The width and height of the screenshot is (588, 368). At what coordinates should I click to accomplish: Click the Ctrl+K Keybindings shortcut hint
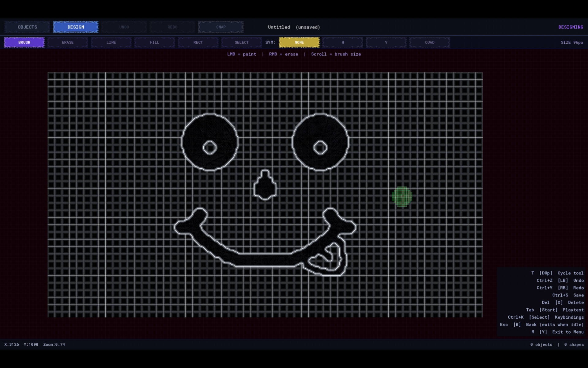pos(546,317)
